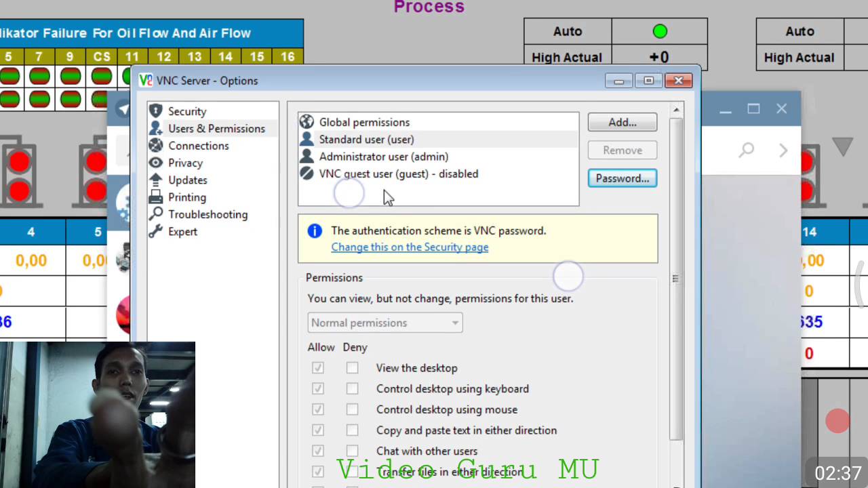This screenshot has width=868, height=488.
Task: Click the webcam video thumbnail
Action: coord(98,415)
